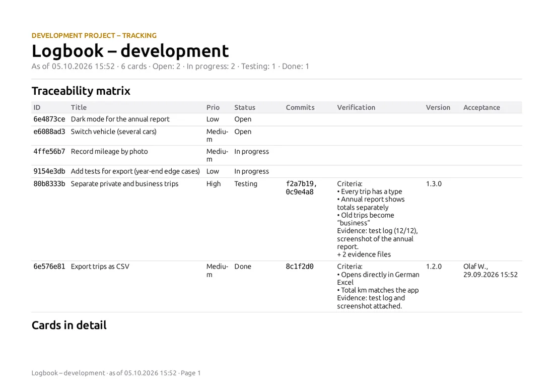Click 'Medium' priority of Export trips row
Viewport: 554px width, 392px height.
[217, 271]
